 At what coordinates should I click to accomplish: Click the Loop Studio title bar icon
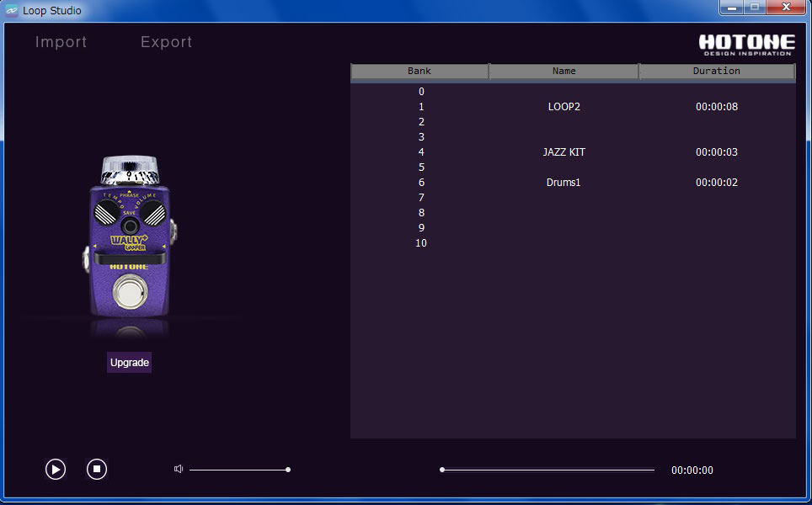tap(11, 10)
